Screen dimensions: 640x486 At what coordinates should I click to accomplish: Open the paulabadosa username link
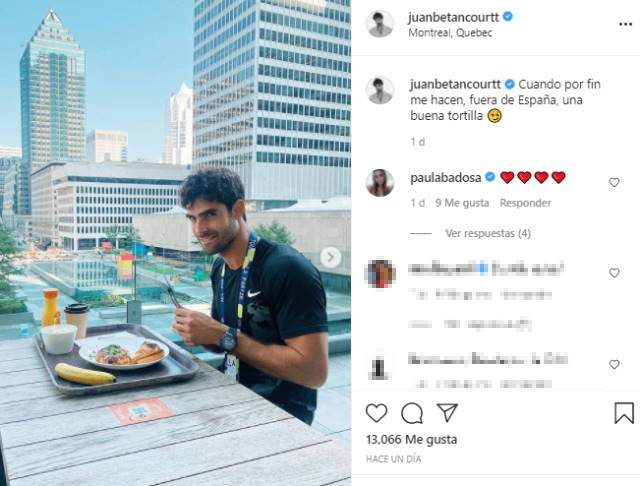point(446,177)
